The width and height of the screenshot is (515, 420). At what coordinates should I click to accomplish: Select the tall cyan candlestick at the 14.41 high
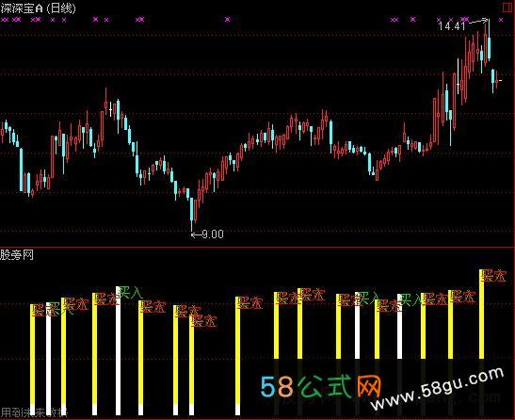[x=489, y=40]
